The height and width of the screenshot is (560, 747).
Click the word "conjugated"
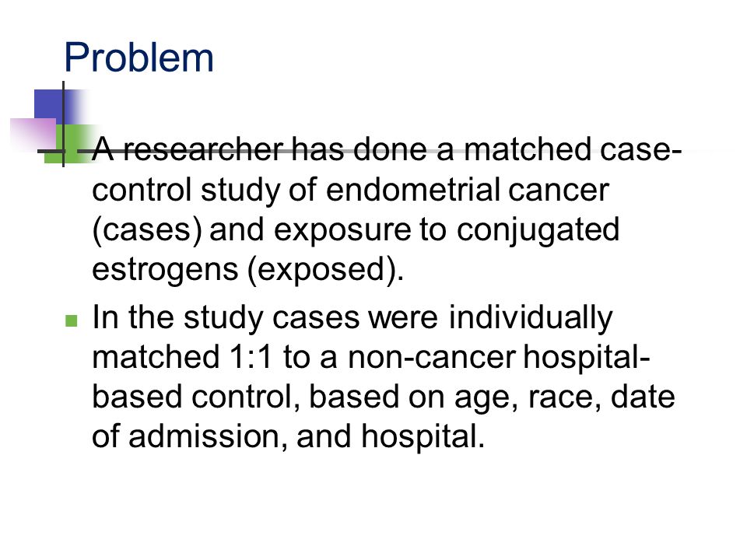pos(538,230)
